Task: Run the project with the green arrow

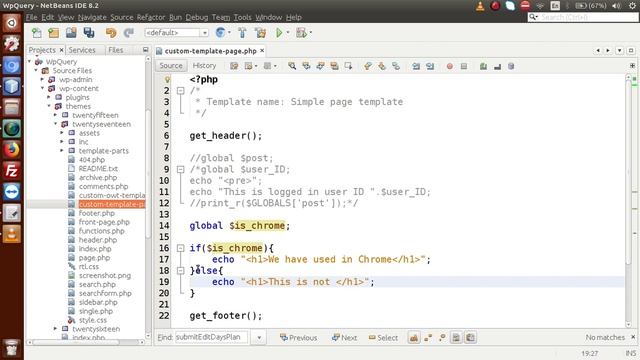Action: (279, 33)
